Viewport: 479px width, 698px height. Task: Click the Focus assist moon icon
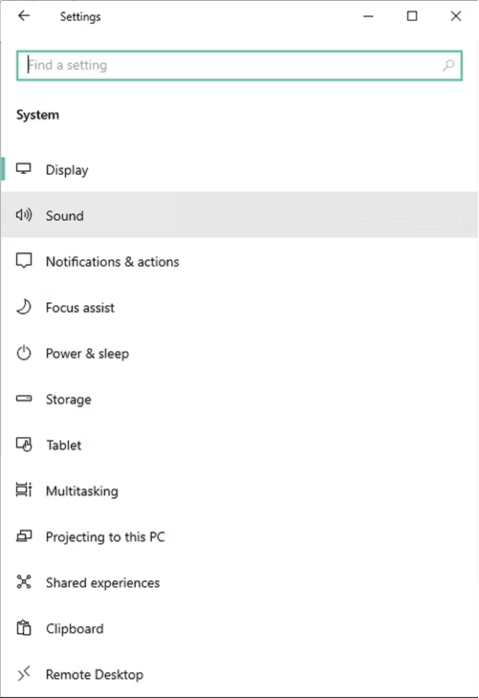24,307
